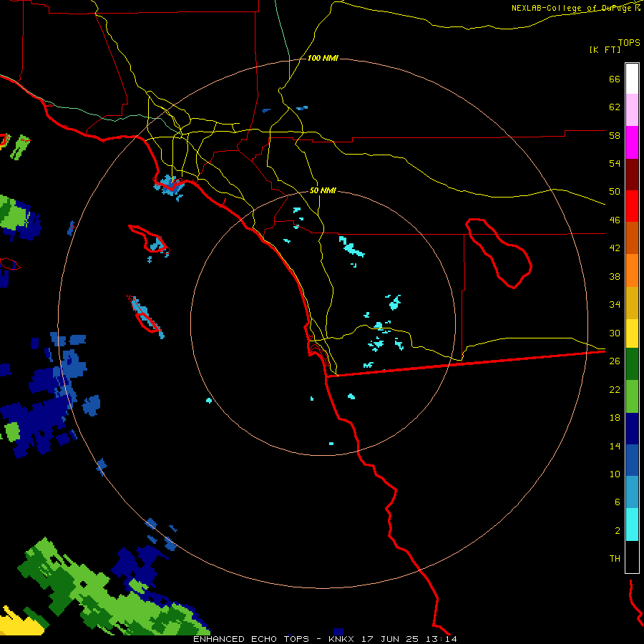Click the dark red swatch between 54 and 50
644x644 pixels.
(x=632, y=175)
